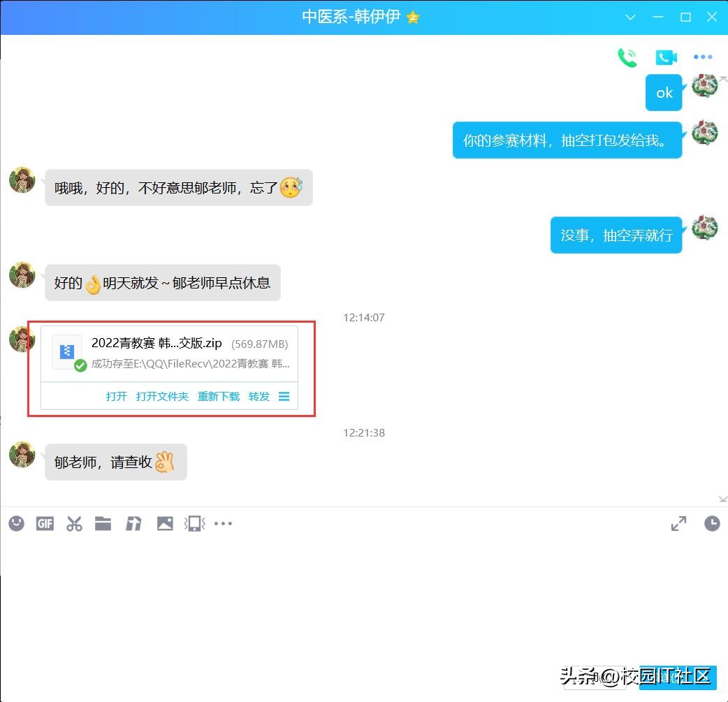Take a screenshot with the scissors tool

74,523
